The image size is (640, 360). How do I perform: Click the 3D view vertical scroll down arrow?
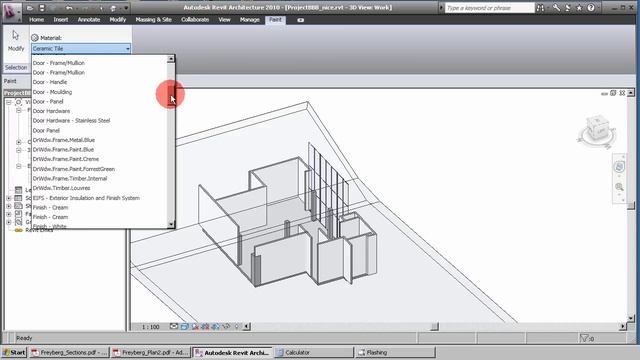[631, 318]
